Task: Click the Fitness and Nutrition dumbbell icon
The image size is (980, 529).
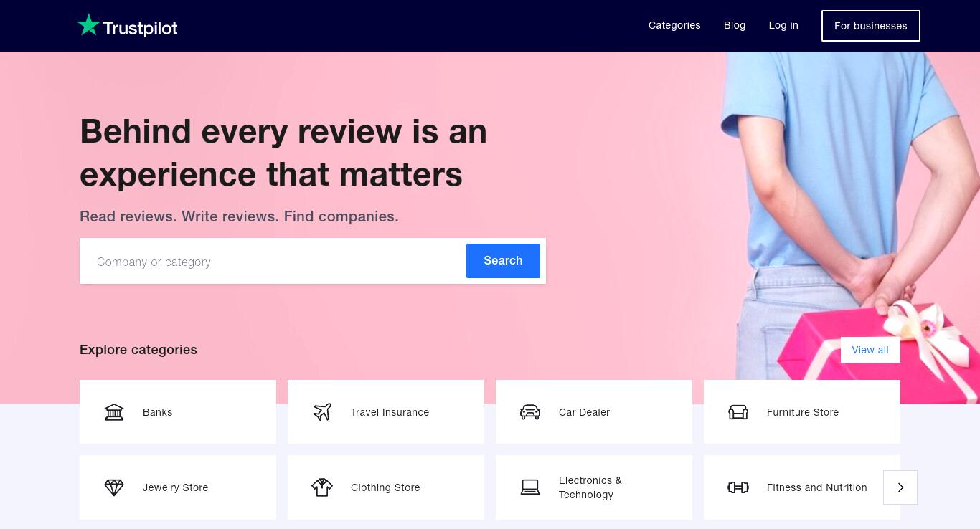Action: point(738,487)
